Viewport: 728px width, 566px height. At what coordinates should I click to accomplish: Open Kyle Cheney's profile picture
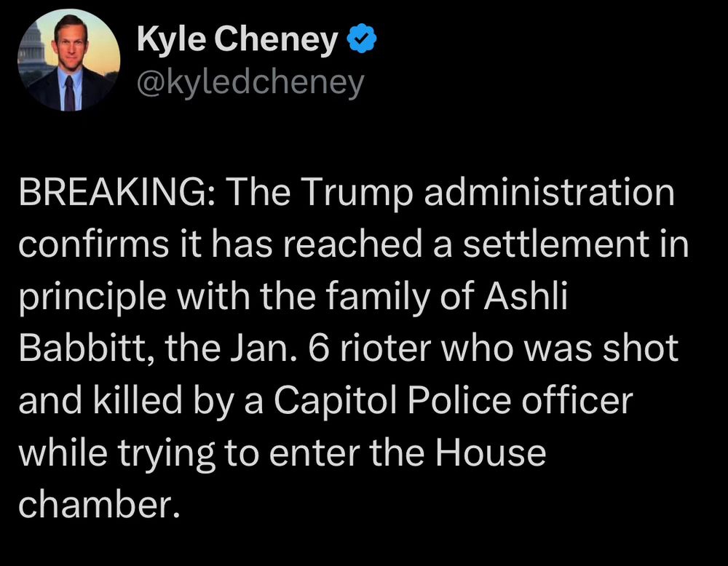(x=68, y=60)
